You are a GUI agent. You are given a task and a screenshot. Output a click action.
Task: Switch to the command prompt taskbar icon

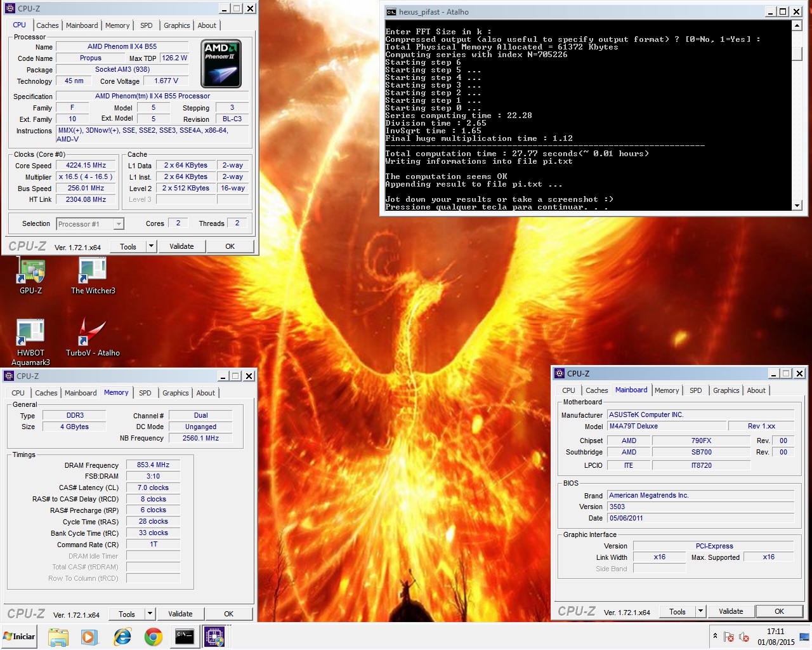pos(185,637)
